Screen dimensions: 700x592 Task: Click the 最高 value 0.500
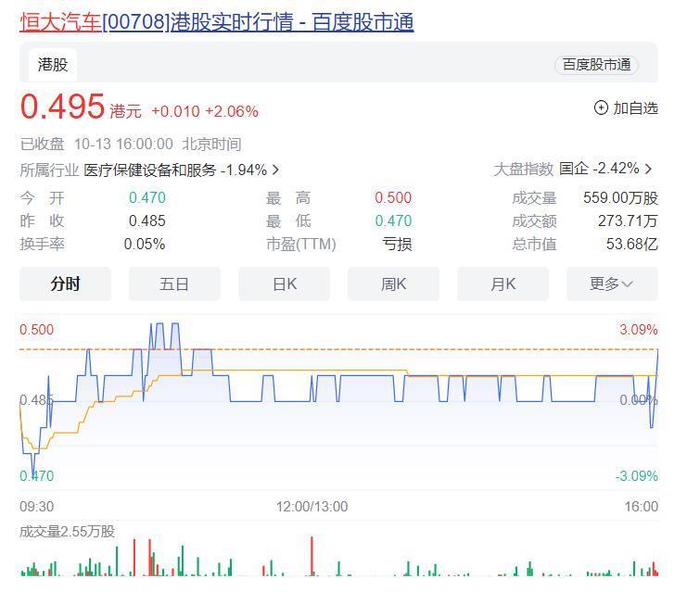[x=393, y=197]
